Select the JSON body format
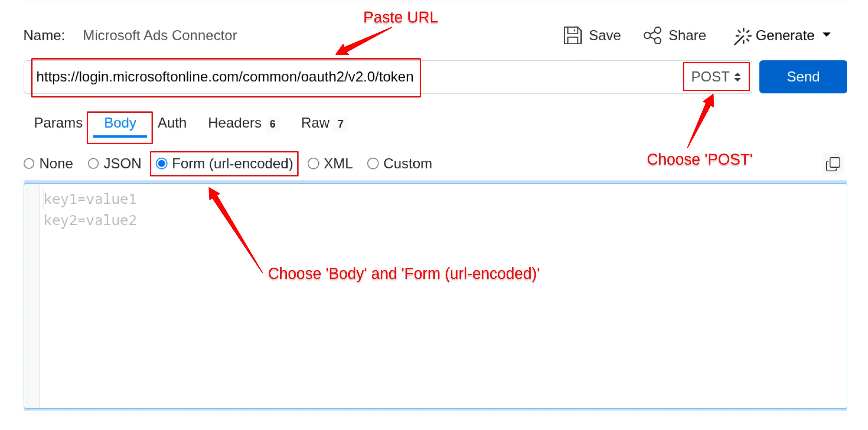This screenshot has height=430, width=868. [x=114, y=163]
